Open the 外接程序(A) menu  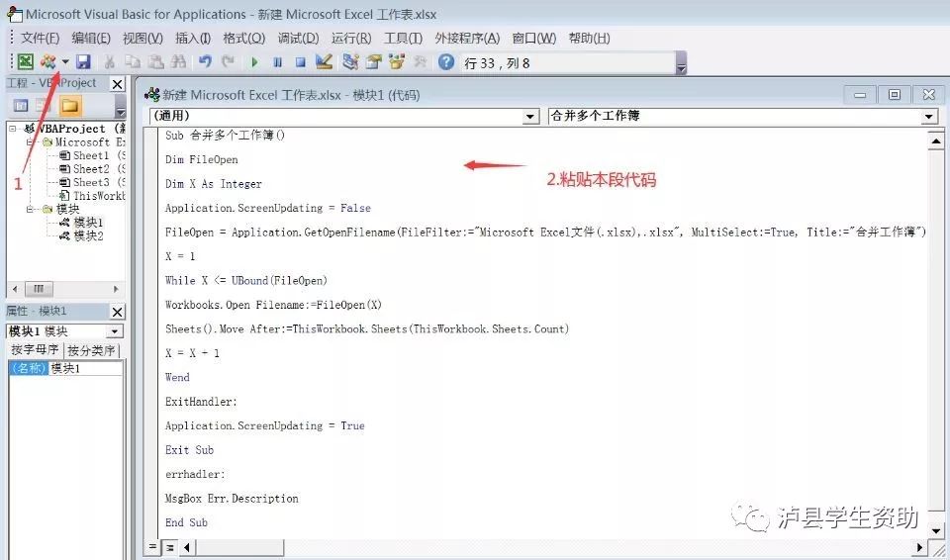tap(467, 39)
